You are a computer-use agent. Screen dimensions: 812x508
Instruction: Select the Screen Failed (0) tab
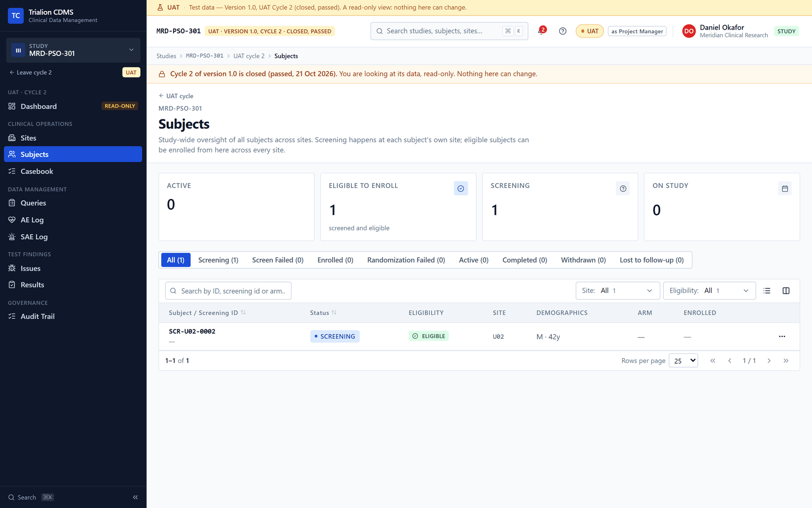pyautogui.click(x=278, y=260)
